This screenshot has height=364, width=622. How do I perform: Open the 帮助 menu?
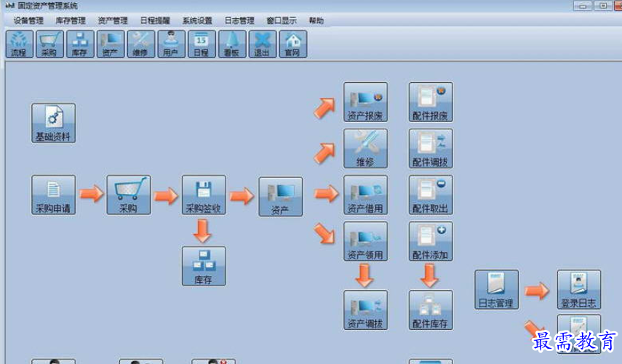(x=316, y=20)
